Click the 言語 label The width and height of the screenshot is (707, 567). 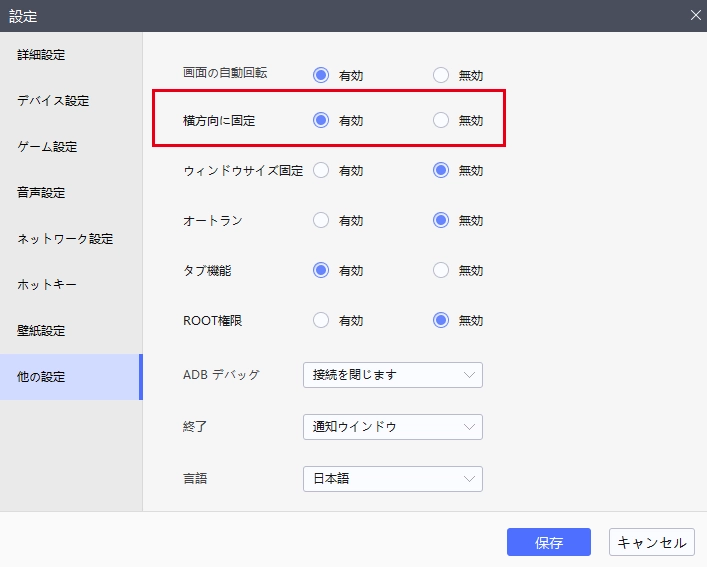coord(195,478)
